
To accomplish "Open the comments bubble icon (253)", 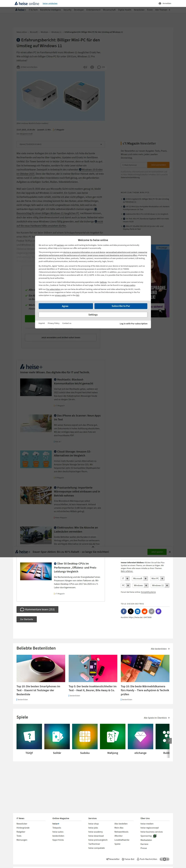I will (x=99, y=67).
